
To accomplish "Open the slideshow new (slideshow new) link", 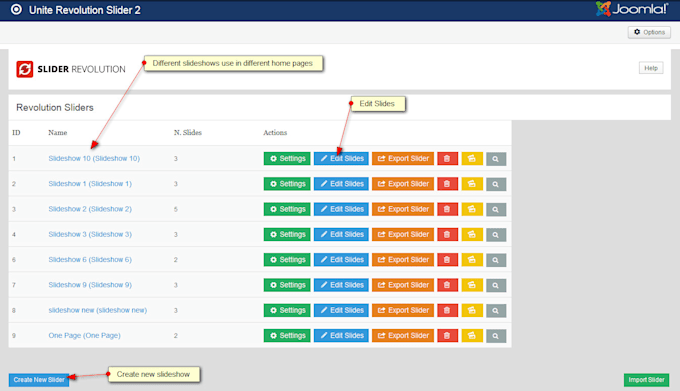I will pyautogui.click(x=98, y=310).
